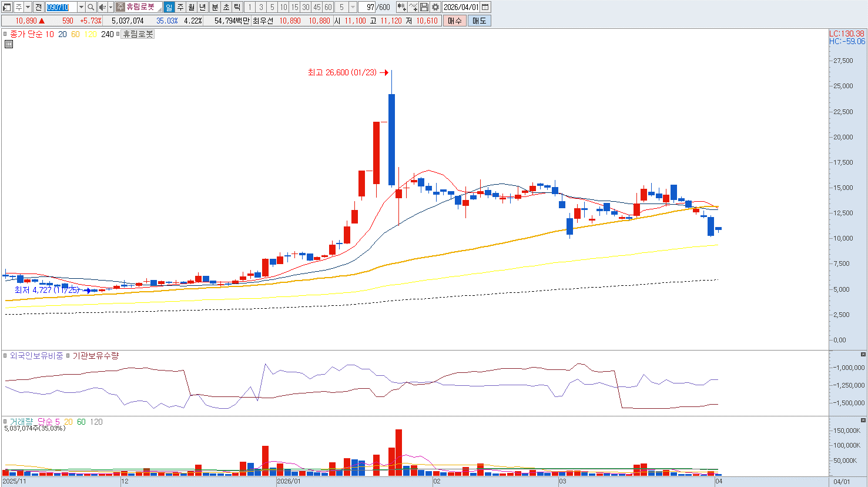Expand the minute interval dropdown arrow
This screenshot has height=487, width=868.
(353, 7)
